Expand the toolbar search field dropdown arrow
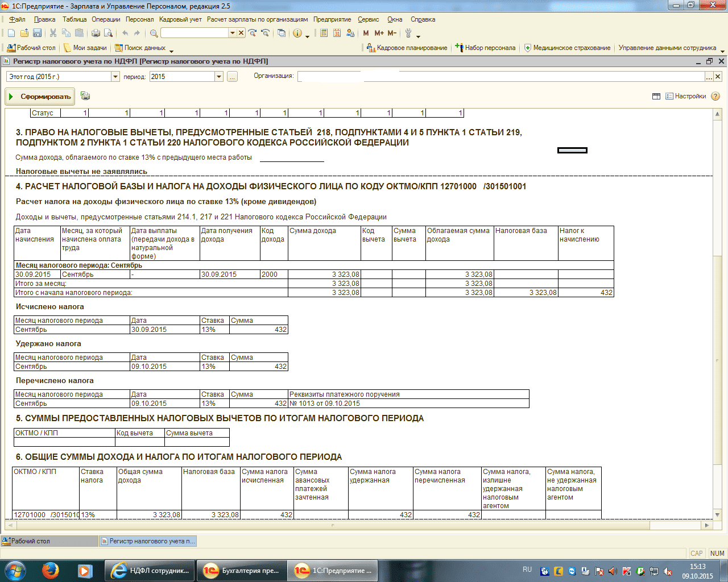This screenshot has width=728, height=582. point(232,33)
